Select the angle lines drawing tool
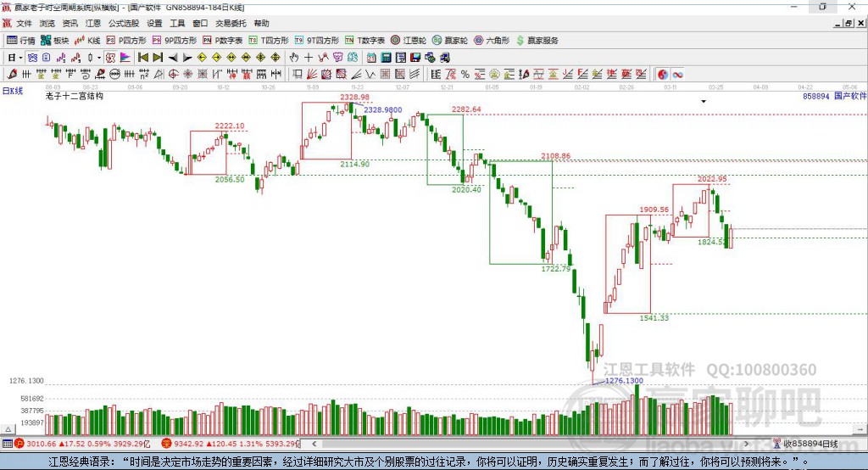Screen dimensions: 868x470 point(357,75)
